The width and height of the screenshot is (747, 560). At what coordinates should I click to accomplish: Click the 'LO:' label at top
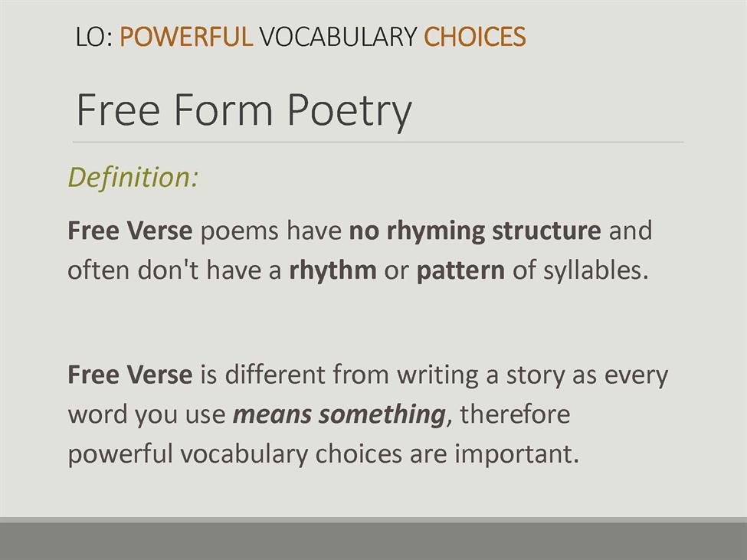pos(93,37)
